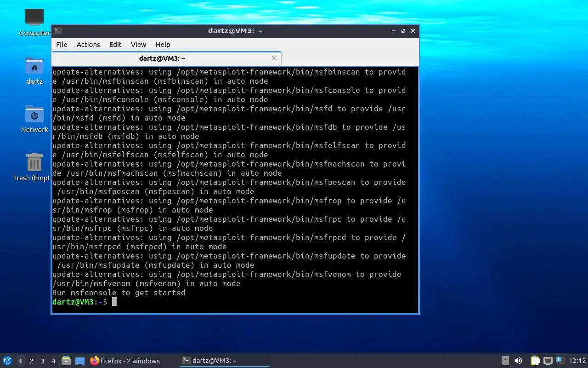Close the dartz@VM3 terminal tab
This screenshot has width=588, height=368.
(x=274, y=58)
